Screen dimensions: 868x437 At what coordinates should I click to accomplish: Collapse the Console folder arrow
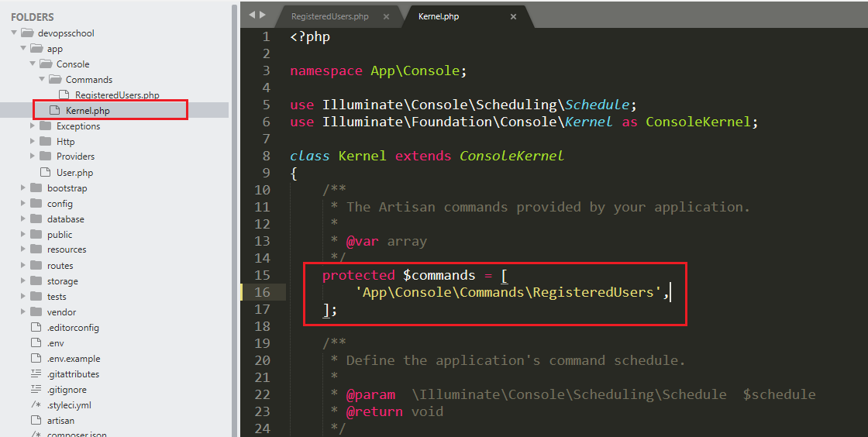[33, 64]
